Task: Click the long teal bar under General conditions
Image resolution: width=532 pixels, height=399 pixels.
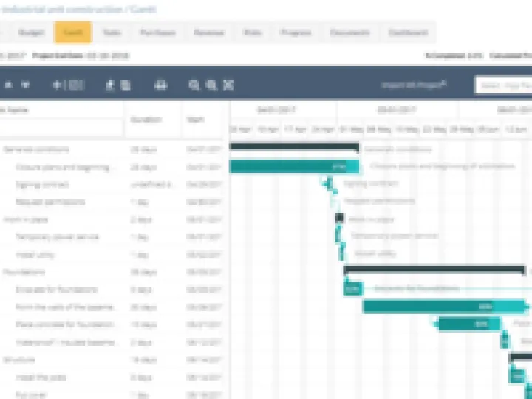Action: [x=294, y=166]
